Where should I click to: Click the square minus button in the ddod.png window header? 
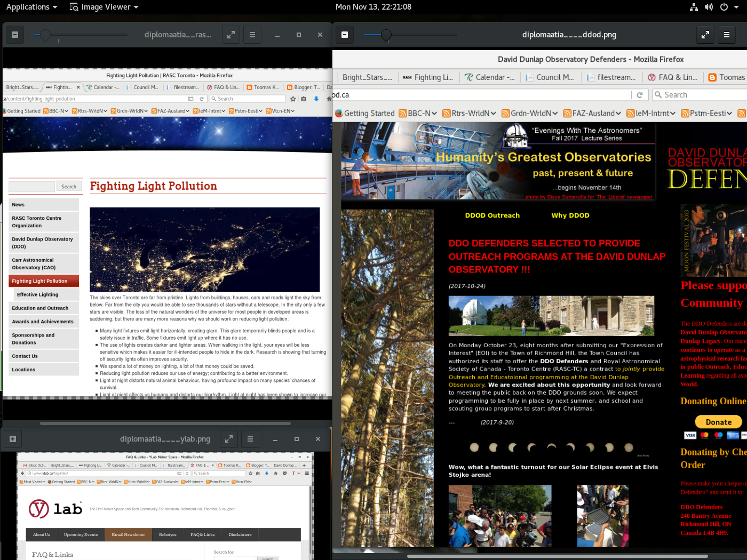(345, 35)
